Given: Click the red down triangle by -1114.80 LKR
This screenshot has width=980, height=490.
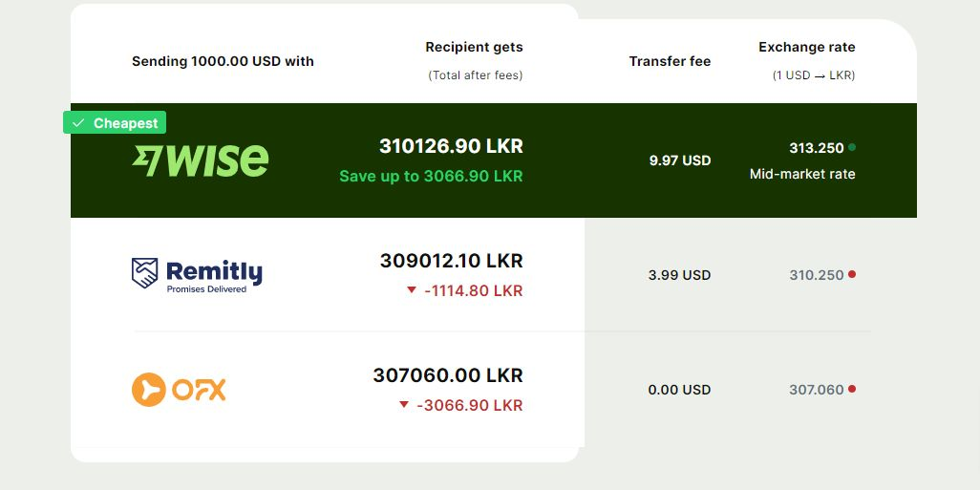Looking at the screenshot, I should 412,290.
